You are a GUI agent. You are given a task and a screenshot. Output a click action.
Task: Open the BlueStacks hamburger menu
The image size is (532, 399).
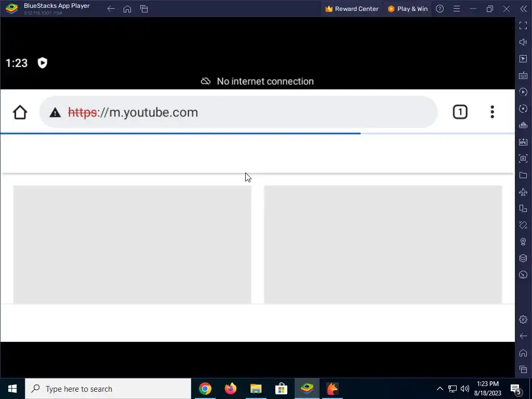tap(457, 9)
